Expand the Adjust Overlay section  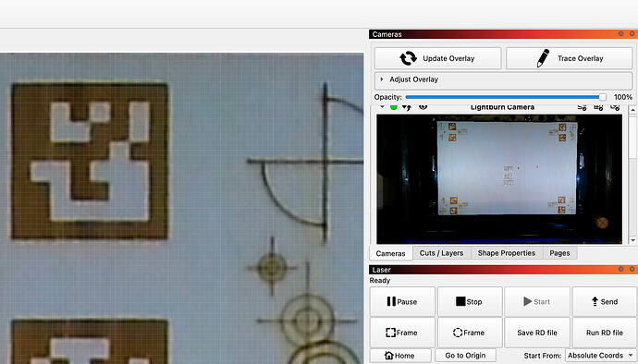503,79
